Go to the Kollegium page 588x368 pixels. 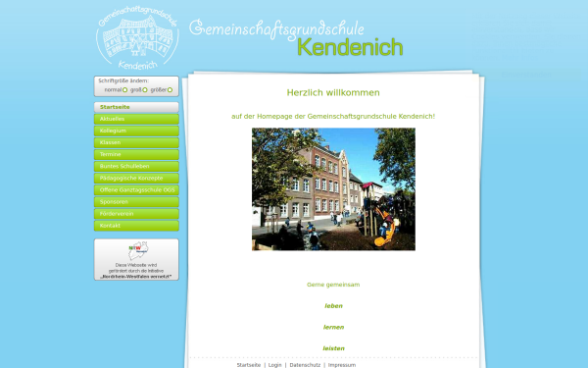pyautogui.click(x=136, y=131)
